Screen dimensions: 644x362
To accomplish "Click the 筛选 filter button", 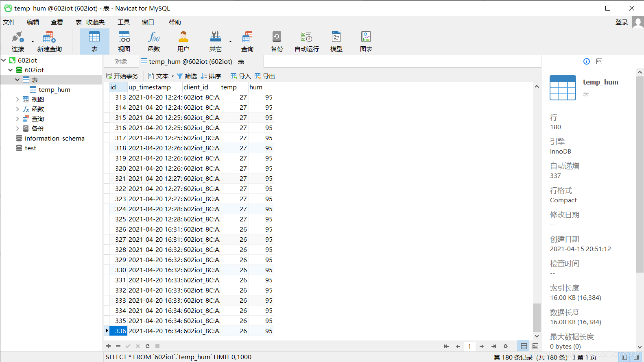I will pos(187,76).
